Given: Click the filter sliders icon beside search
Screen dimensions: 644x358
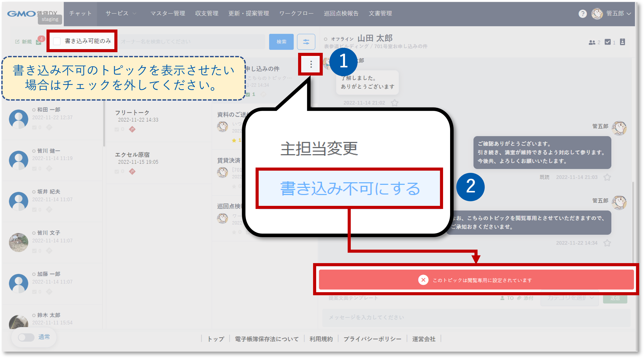Looking at the screenshot, I should pos(306,42).
